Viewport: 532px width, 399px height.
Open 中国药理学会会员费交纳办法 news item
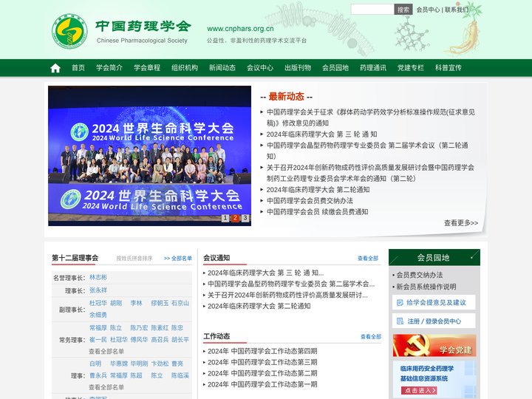point(310,201)
